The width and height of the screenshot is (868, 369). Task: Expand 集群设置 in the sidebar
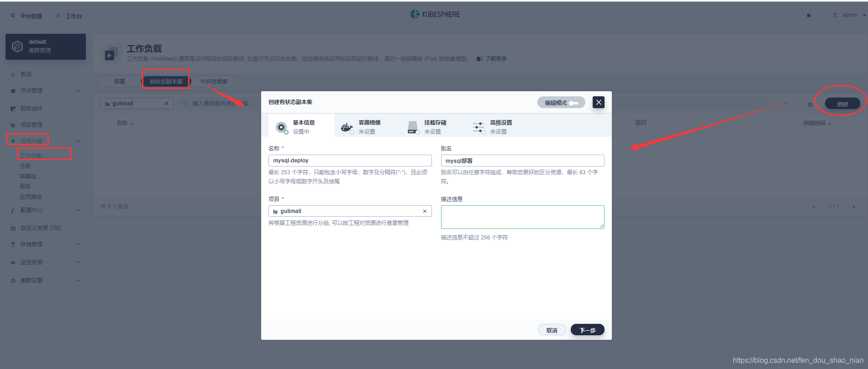click(x=46, y=281)
